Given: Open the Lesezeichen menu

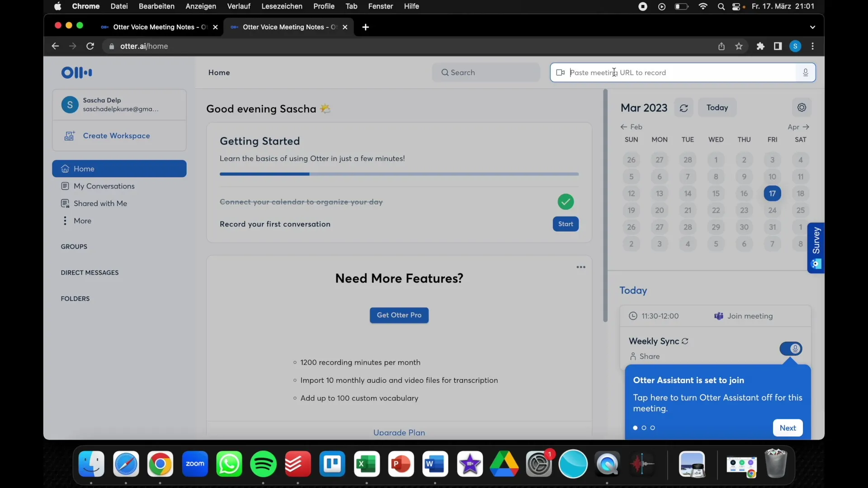Looking at the screenshot, I should click(282, 6).
